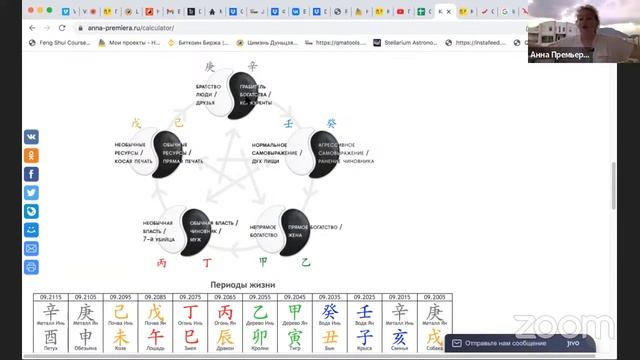The height and width of the screenshot is (360, 640).
Task: Click the print icon in share sidebar
Action: tap(31, 267)
